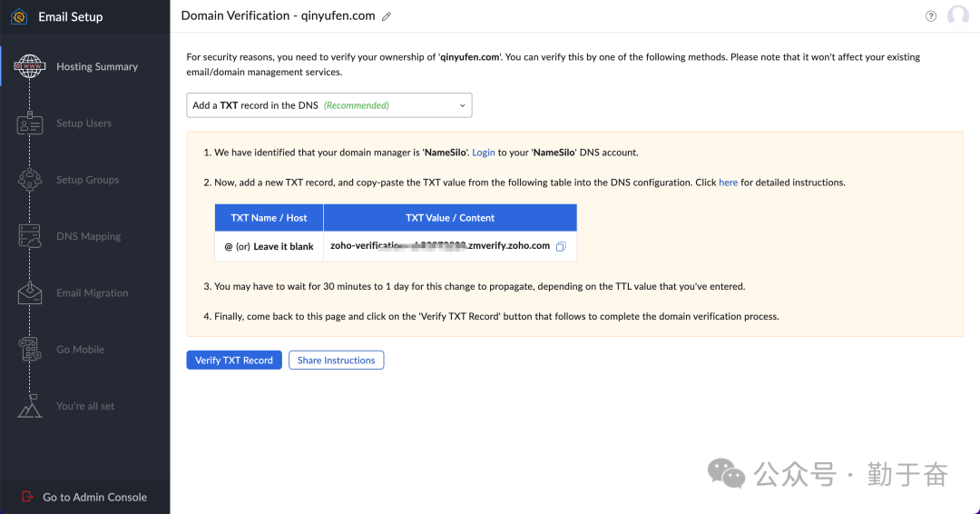The width and height of the screenshot is (980, 514).
Task: Expand the verification method dropdown
Action: pyautogui.click(x=329, y=105)
